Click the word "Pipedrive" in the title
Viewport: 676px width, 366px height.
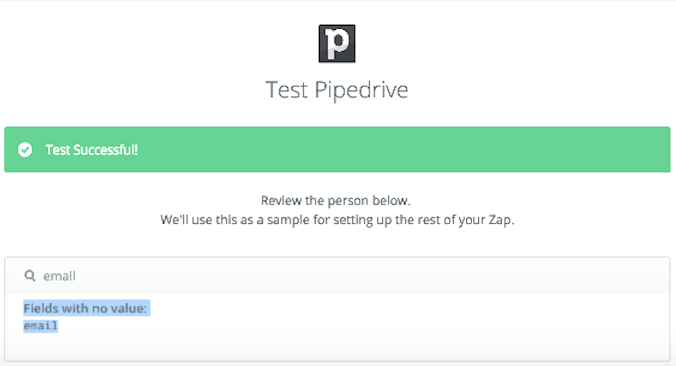361,91
